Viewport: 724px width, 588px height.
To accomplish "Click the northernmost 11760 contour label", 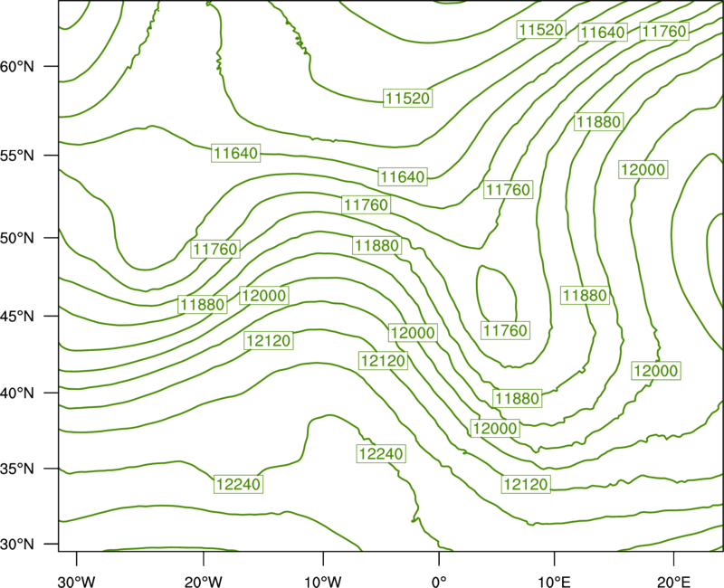I will 664,32.
